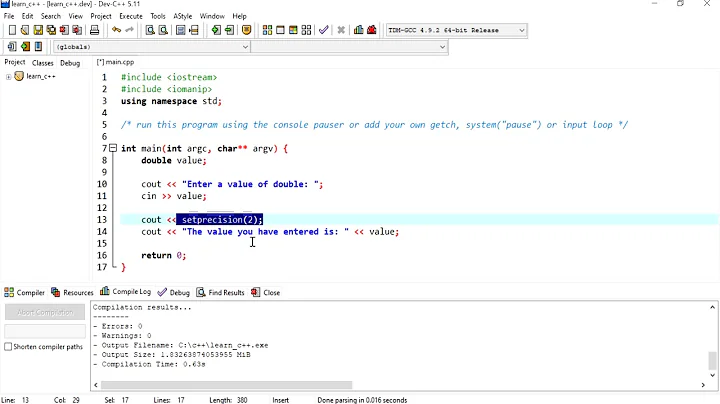
Task: Start debugging with the purple checkmark icon
Action: (324, 30)
